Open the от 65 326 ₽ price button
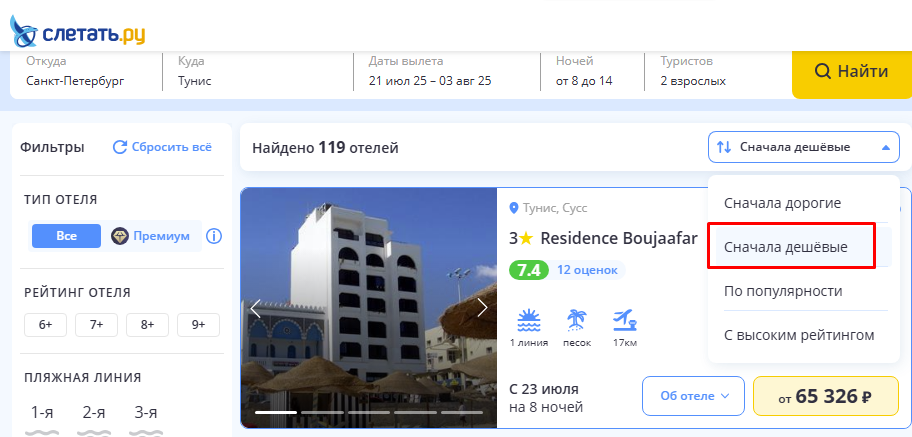The width and height of the screenshot is (912, 437). [826, 396]
